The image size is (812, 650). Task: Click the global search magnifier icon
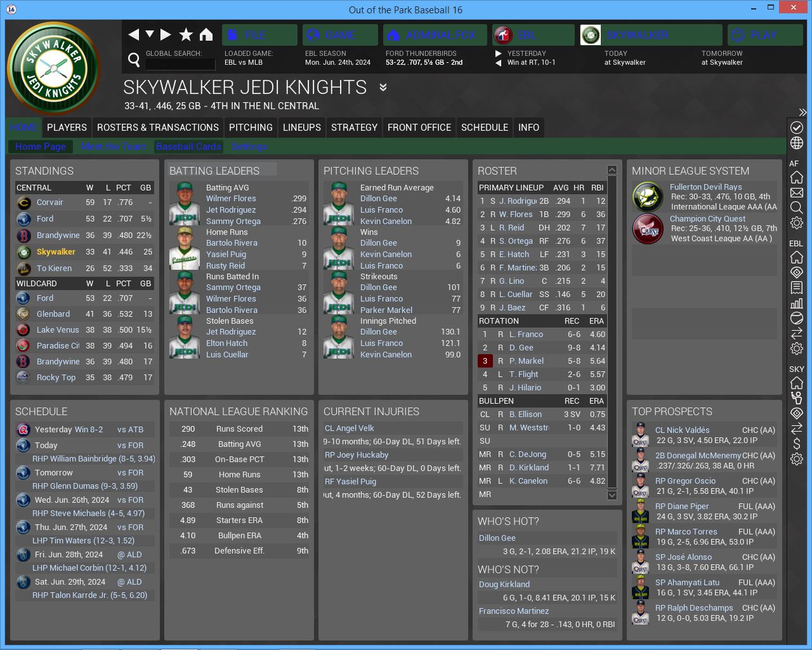pyautogui.click(x=134, y=60)
